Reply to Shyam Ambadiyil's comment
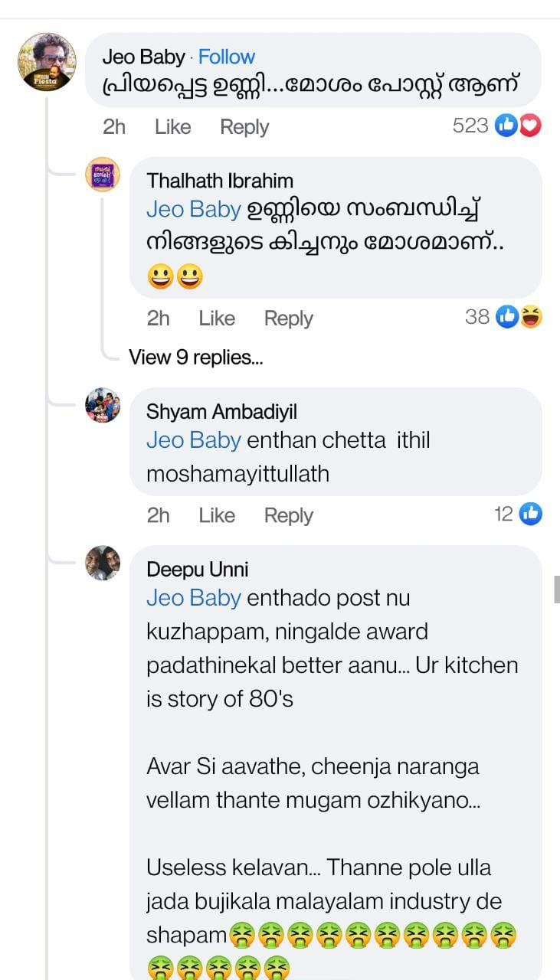Image resolution: width=560 pixels, height=980 pixels. click(x=289, y=516)
